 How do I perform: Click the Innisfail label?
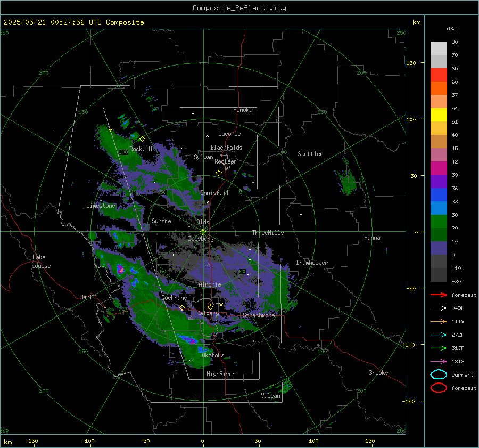pyautogui.click(x=214, y=193)
